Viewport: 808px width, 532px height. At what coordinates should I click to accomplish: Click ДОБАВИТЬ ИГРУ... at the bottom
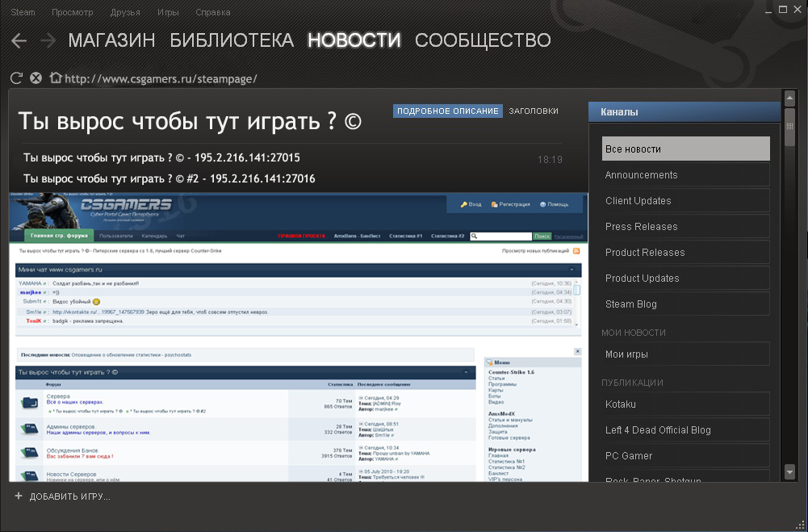(69, 496)
